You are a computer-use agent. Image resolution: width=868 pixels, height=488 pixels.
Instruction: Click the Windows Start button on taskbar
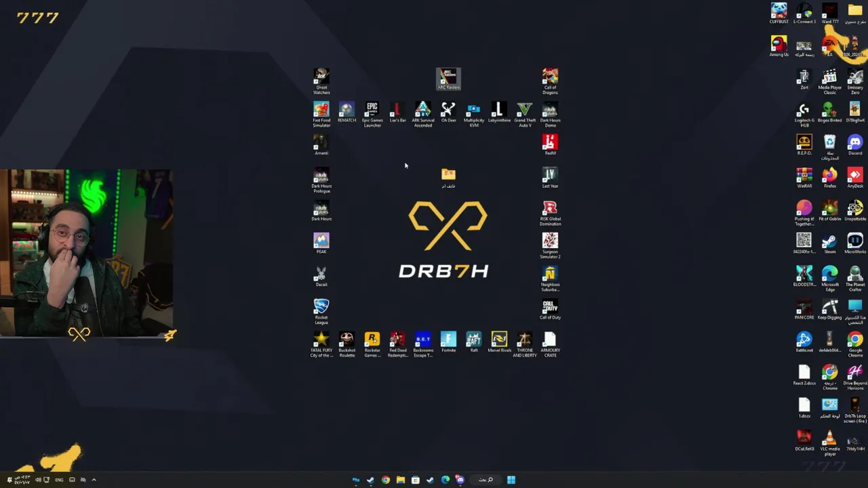pyautogui.click(x=511, y=480)
